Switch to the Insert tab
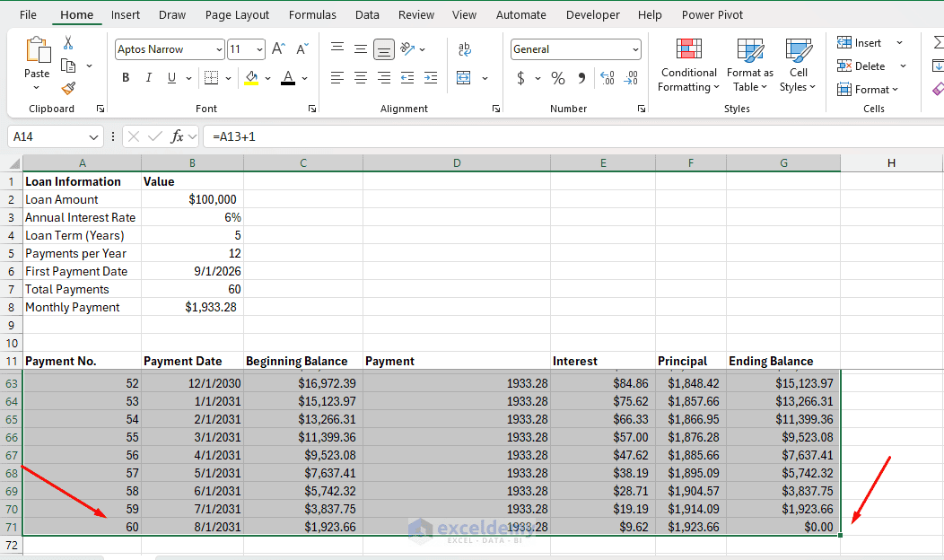This screenshot has height=560, width=944. [x=126, y=15]
